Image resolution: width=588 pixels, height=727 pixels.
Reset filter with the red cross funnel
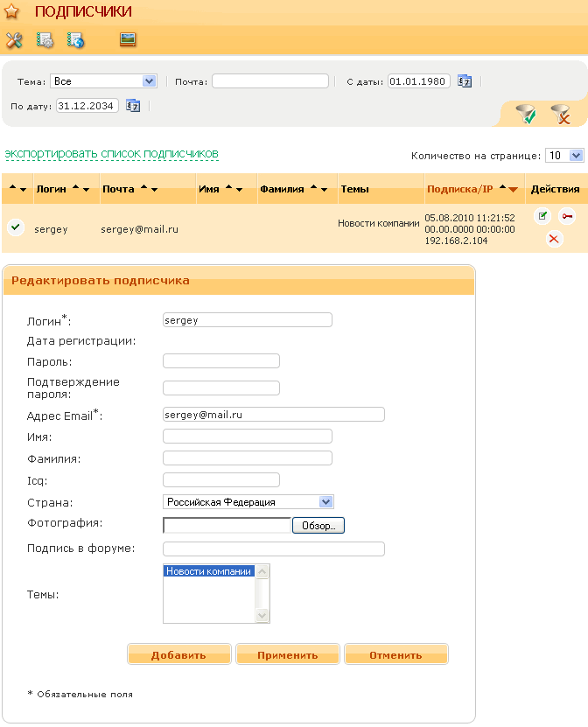[x=560, y=114]
